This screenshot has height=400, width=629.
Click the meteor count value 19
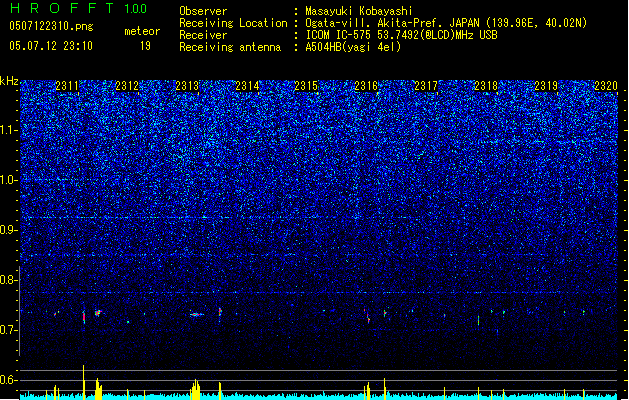click(145, 46)
